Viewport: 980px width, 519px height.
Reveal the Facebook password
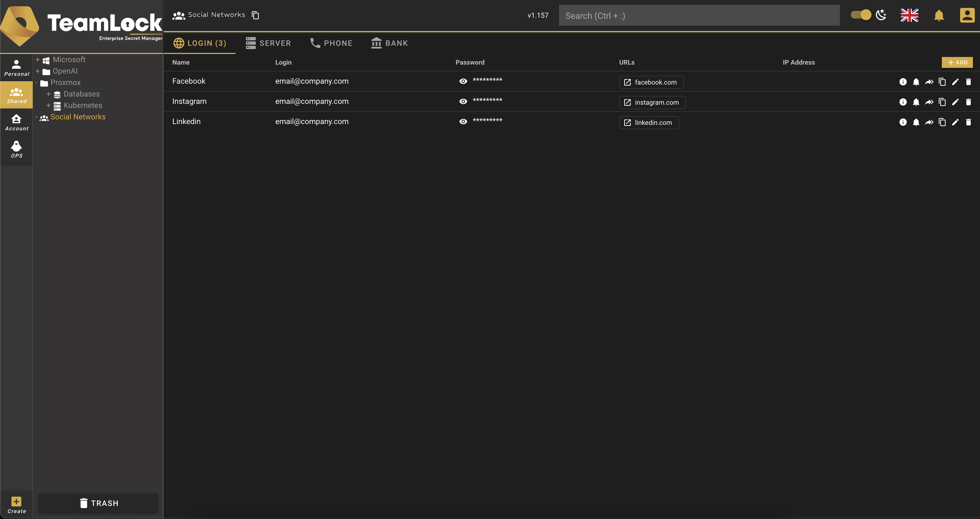[x=463, y=81]
